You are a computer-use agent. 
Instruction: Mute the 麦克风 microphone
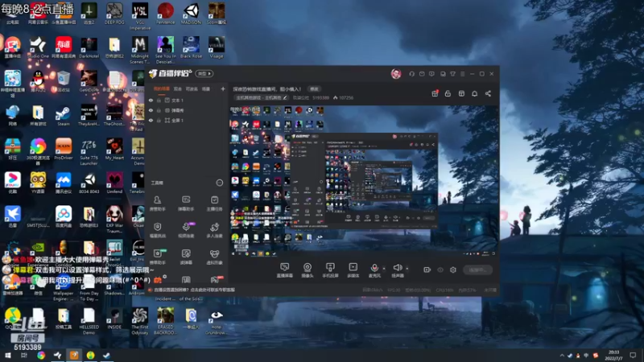click(x=374, y=270)
